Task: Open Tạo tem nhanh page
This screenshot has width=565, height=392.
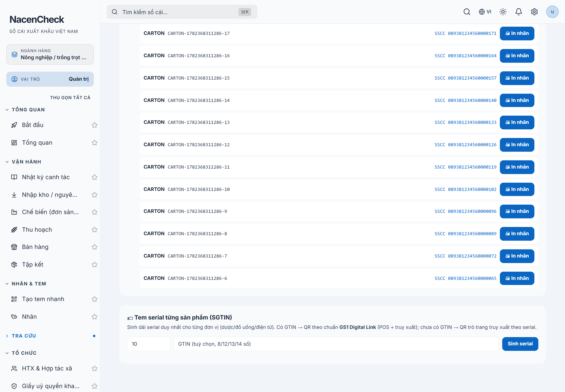Action: [x=43, y=299]
